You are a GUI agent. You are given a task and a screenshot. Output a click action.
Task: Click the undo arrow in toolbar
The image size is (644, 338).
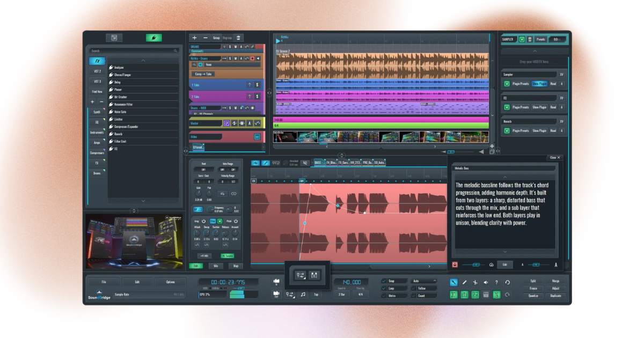(507, 282)
